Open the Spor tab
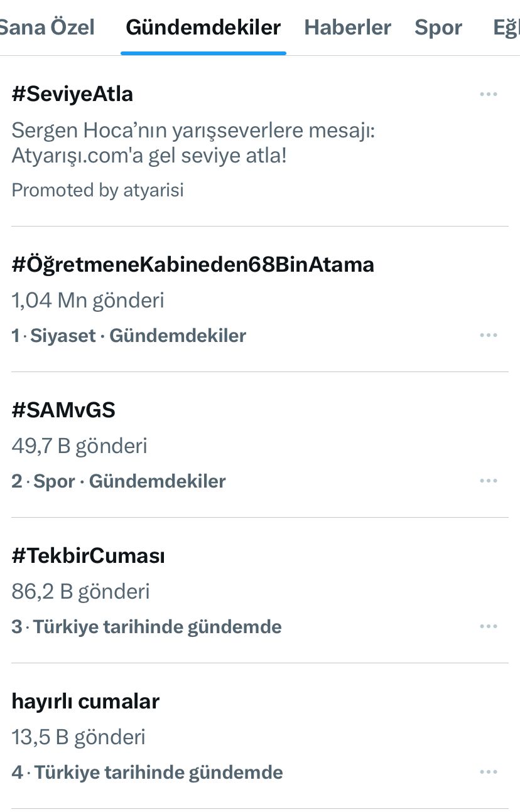The image size is (520, 812). pyautogui.click(x=438, y=28)
